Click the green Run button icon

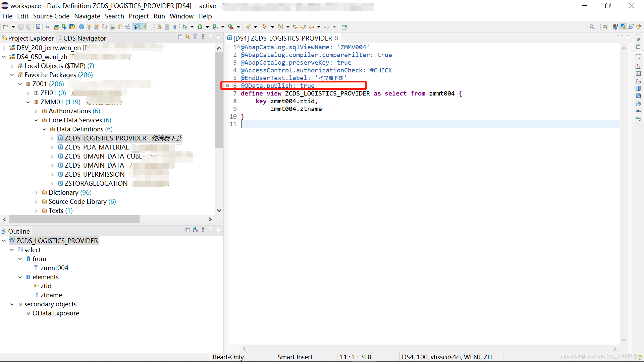coord(200,27)
